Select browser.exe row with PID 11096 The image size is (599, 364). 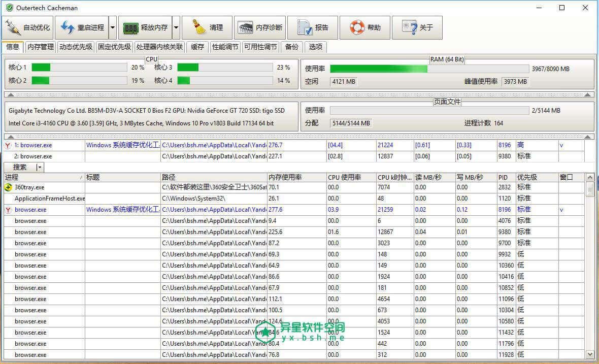pyautogui.click(x=294, y=299)
